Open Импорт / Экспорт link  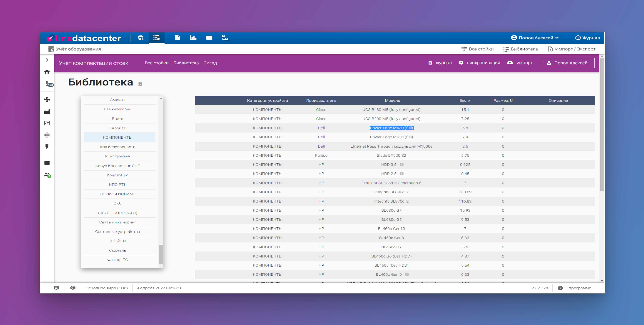point(572,49)
